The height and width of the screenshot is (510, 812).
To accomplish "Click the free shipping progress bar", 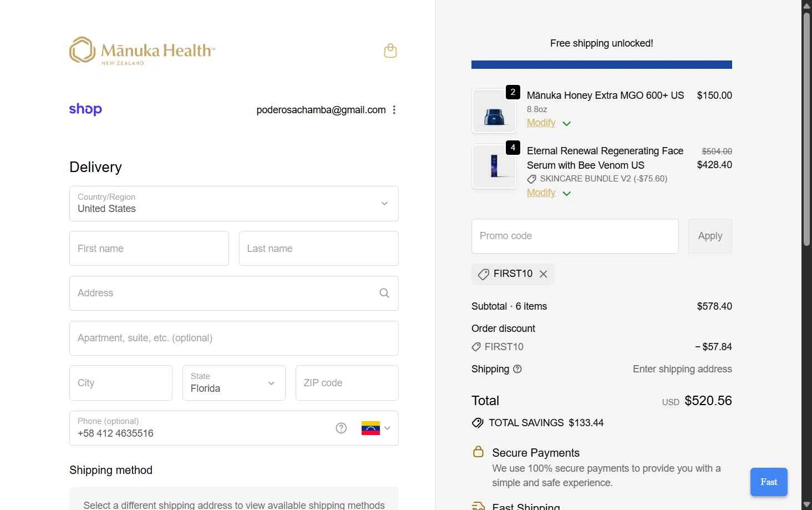I will click(602, 65).
